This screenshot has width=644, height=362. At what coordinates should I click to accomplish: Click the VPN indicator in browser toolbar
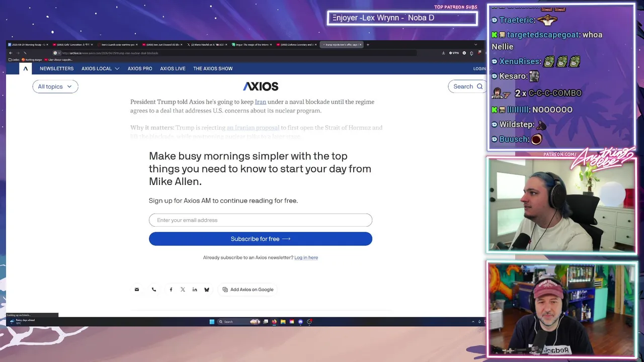pyautogui.click(x=454, y=53)
